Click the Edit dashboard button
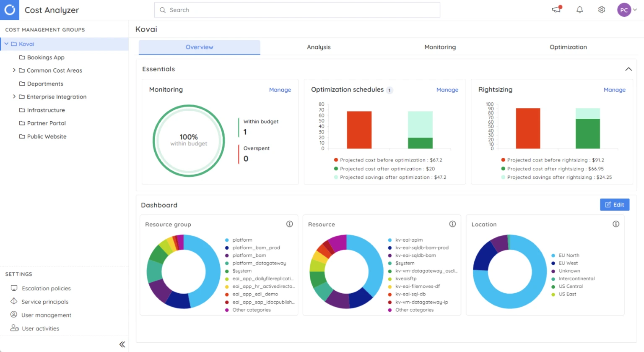 (x=615, y=205)
